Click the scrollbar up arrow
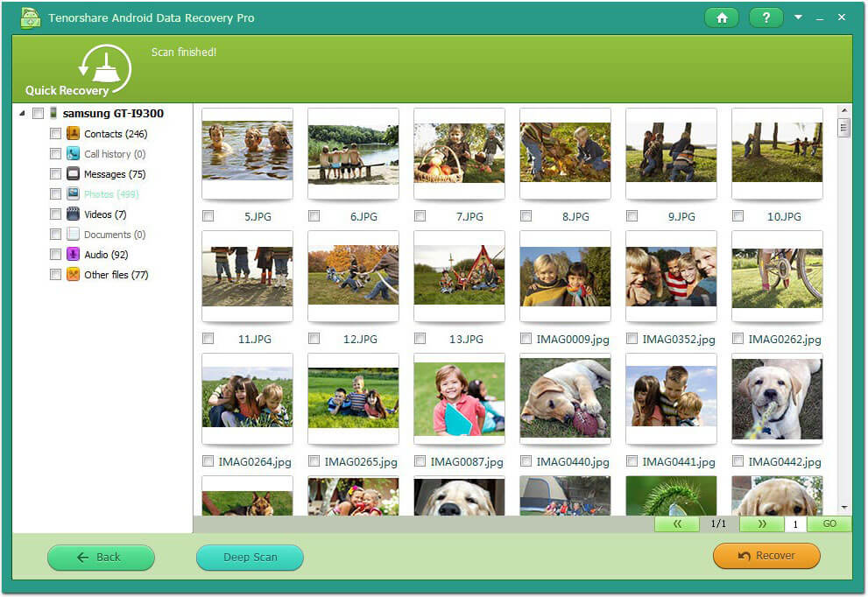This screenshot has height=597, width=868. click(843, 110)
